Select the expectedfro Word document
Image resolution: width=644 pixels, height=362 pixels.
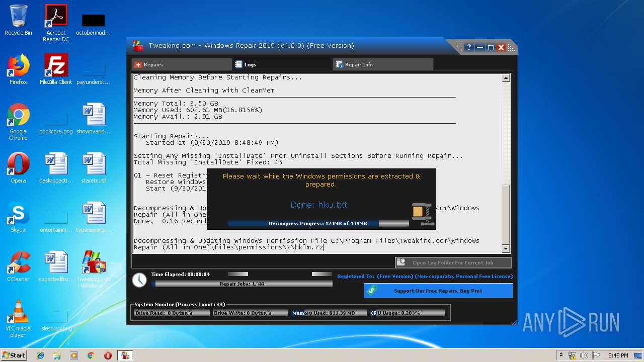coord(56,266)
